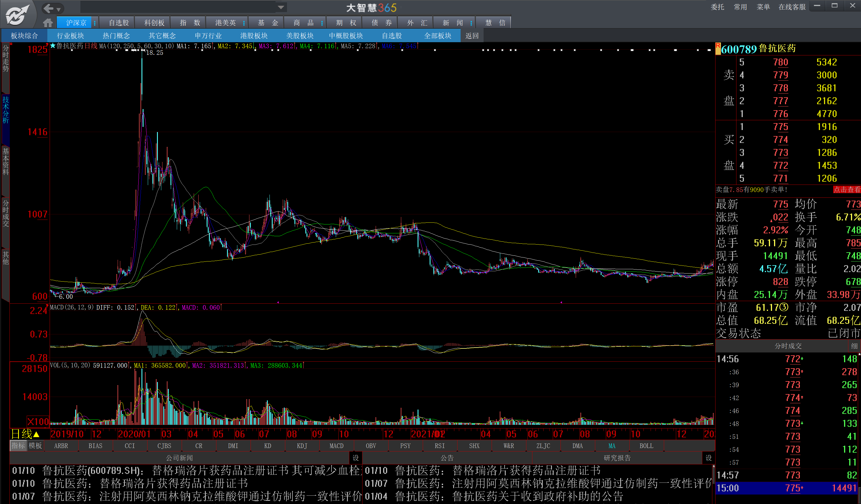Open 研究报告 panel settings (设)
The height and width of the screenshot is (504, 861).
click(709, 458)
